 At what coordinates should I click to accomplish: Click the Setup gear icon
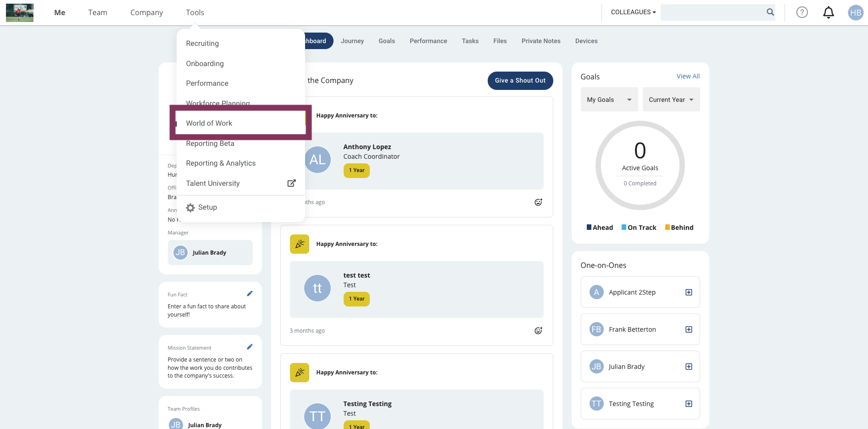pyautogui.click(x=190, y=207)
